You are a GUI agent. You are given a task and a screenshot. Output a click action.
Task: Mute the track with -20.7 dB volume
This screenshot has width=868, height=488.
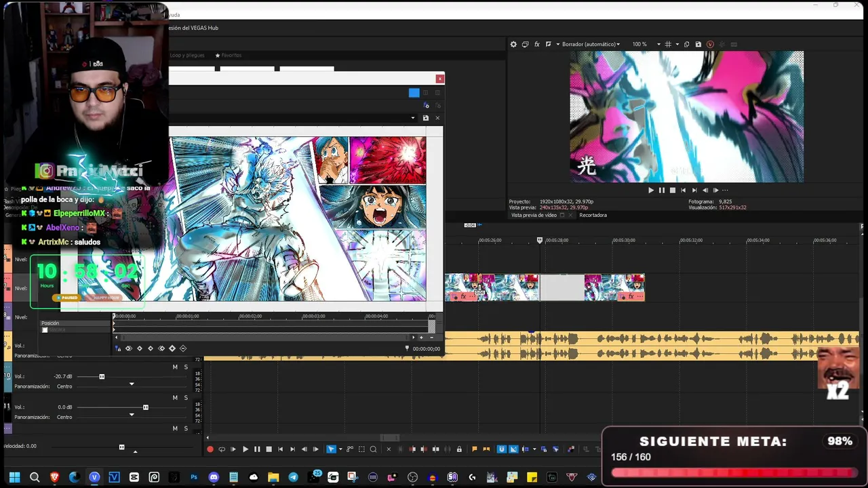click(x=175, y=367)
